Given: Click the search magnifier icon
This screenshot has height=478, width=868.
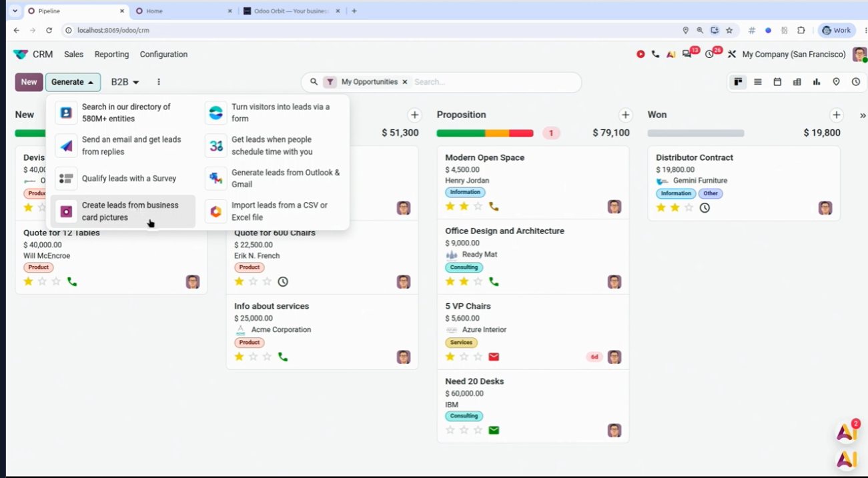Looking at the screenshot, I should point(314,82).
